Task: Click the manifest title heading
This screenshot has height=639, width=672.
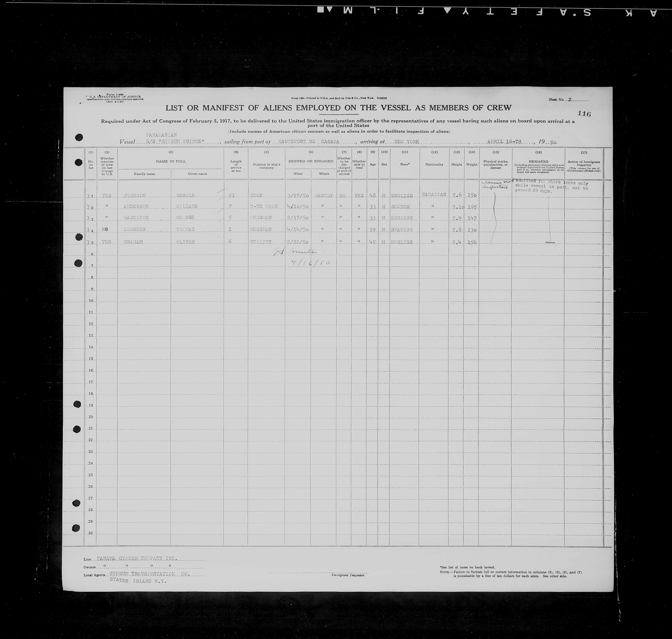Action: [x=338, y=108]
